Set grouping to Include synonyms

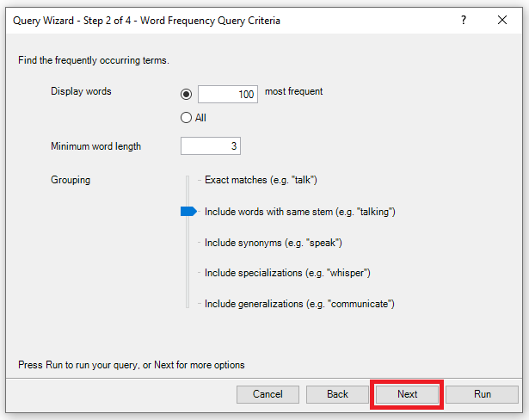point(274,243)
